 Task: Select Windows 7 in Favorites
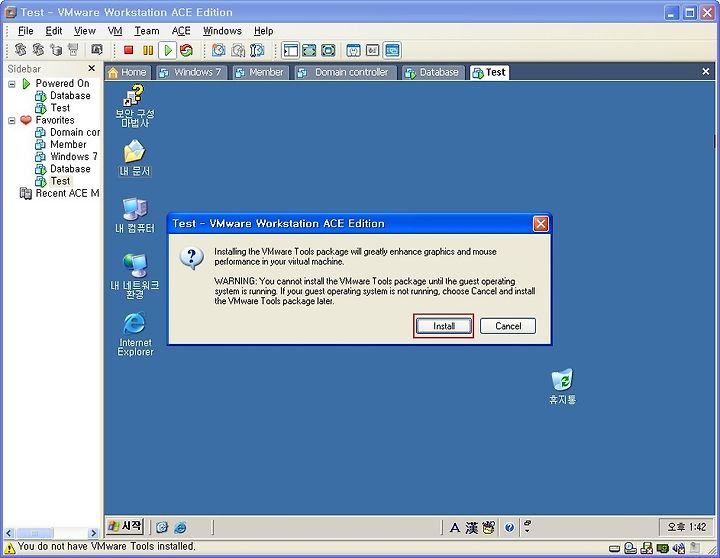point(67,157)
